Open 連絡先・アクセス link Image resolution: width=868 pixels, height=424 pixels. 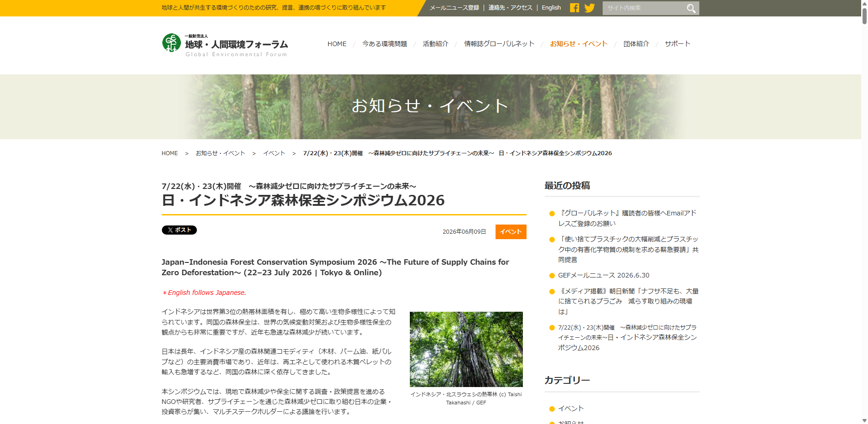point(510,8)
